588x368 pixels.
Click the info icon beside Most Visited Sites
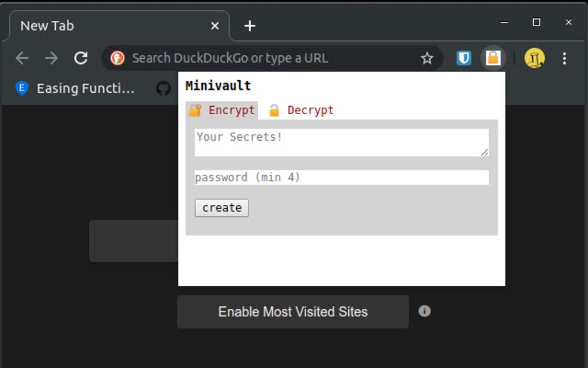pyautogui.click(x=424, y=311)
